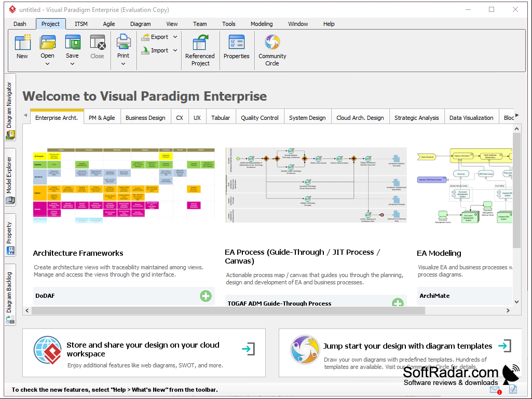Click the horizontal scrollbar left arrow
This screenshot has height=399, width=532.
click(x=27, y=310)
